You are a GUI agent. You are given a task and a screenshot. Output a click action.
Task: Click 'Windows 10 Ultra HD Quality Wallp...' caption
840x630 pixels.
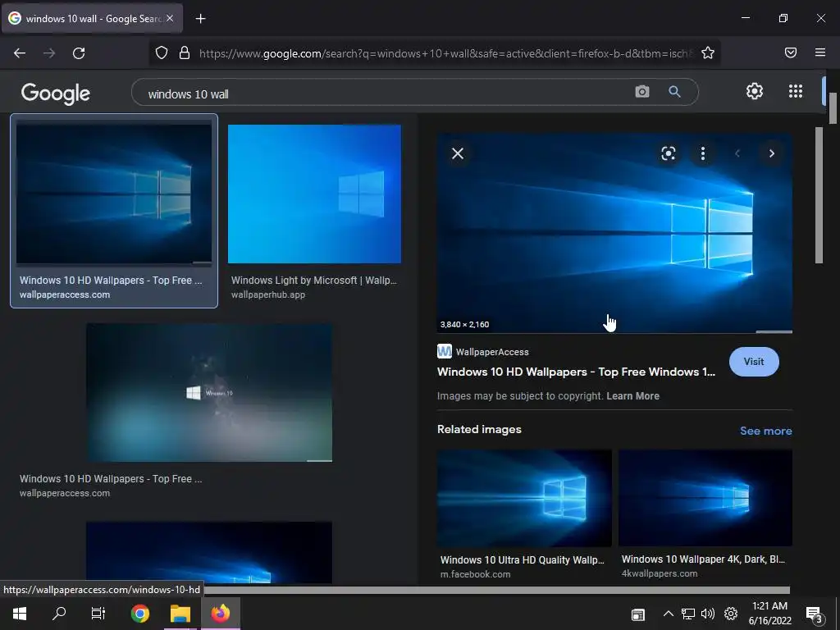pyautogui.click(x=522, y=559)
